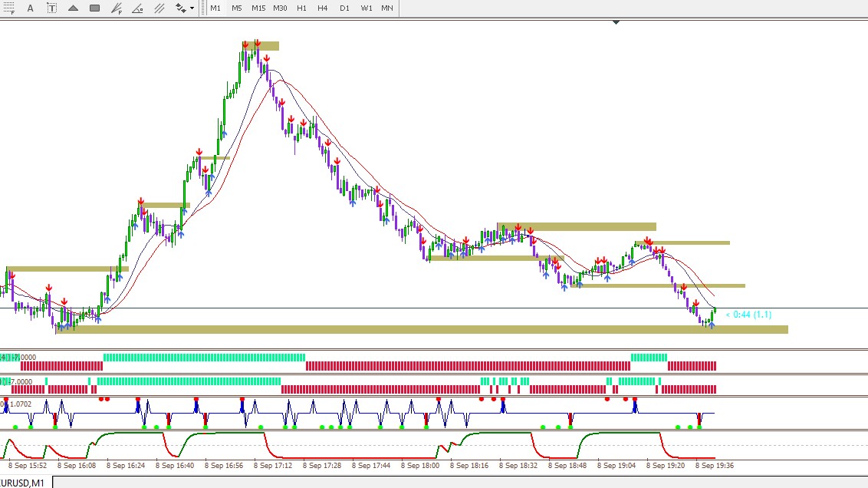Select the Trendline by angle tool
Viewport: 868px width, 488px height.
pyautogui.click(x=138, y=8)
